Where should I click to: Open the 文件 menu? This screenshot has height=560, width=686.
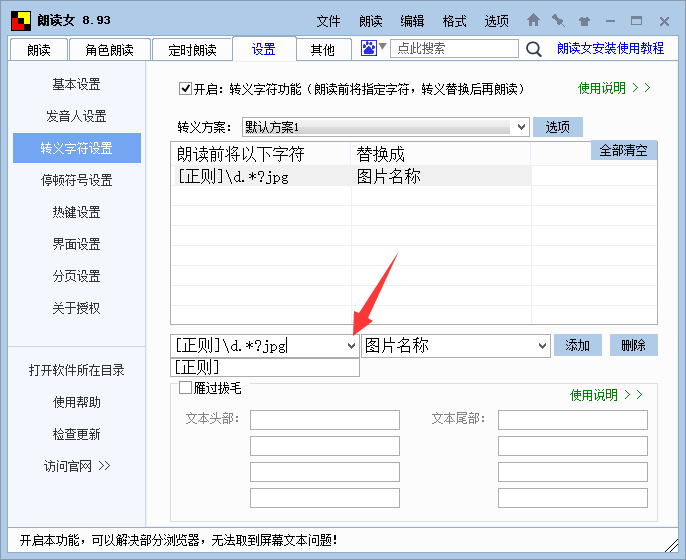[x=328, y=21]
